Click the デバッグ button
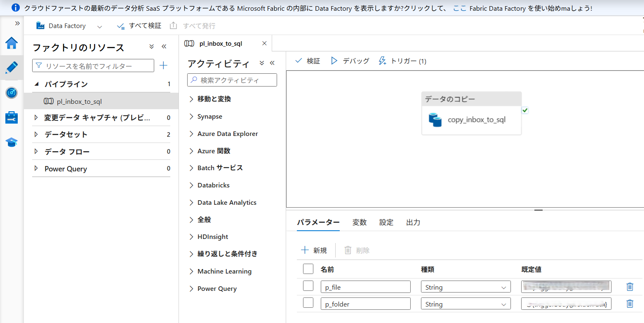This screenshot has width=644, height=323. pos(350,61)
